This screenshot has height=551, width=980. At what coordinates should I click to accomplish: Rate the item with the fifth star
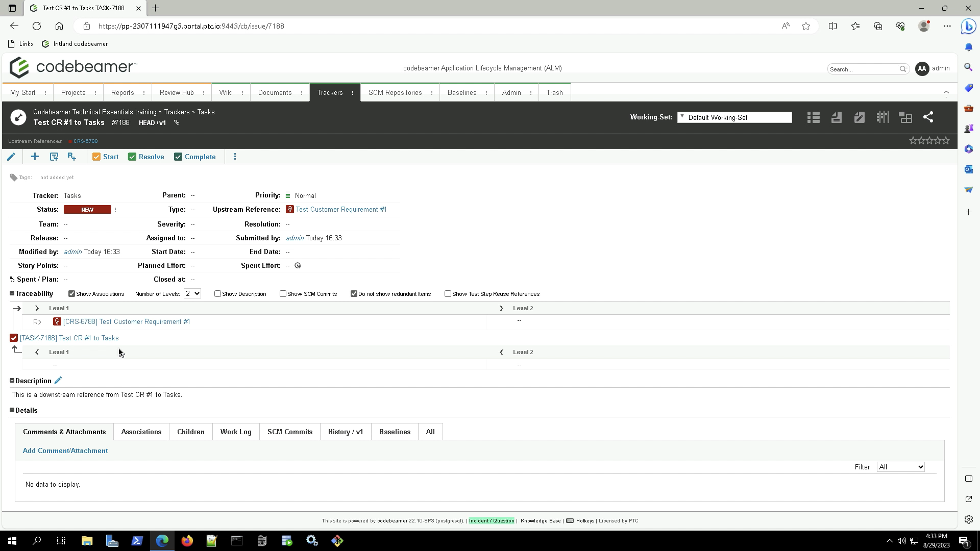click(x=946, y=140)
